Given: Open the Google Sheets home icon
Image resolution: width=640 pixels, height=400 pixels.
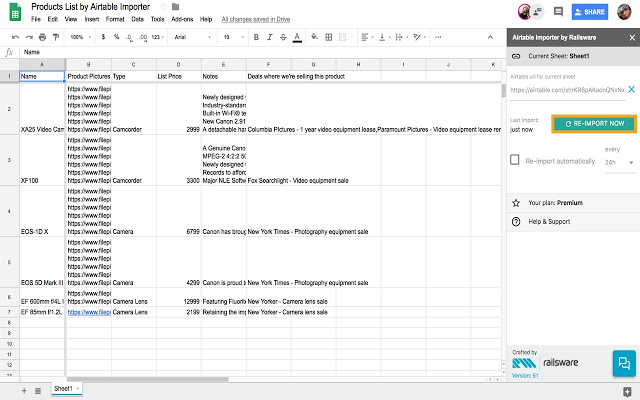Looking at the screenshot, I should [15, 12].
